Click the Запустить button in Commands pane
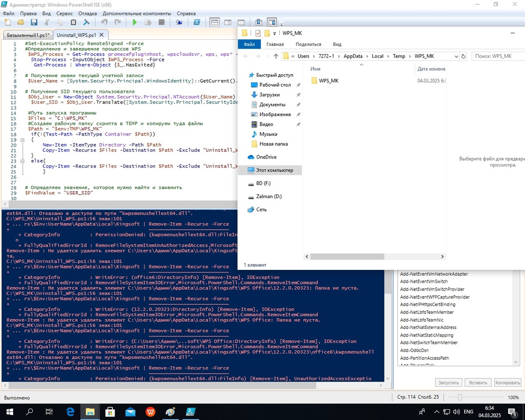 [x=448, y=382]
